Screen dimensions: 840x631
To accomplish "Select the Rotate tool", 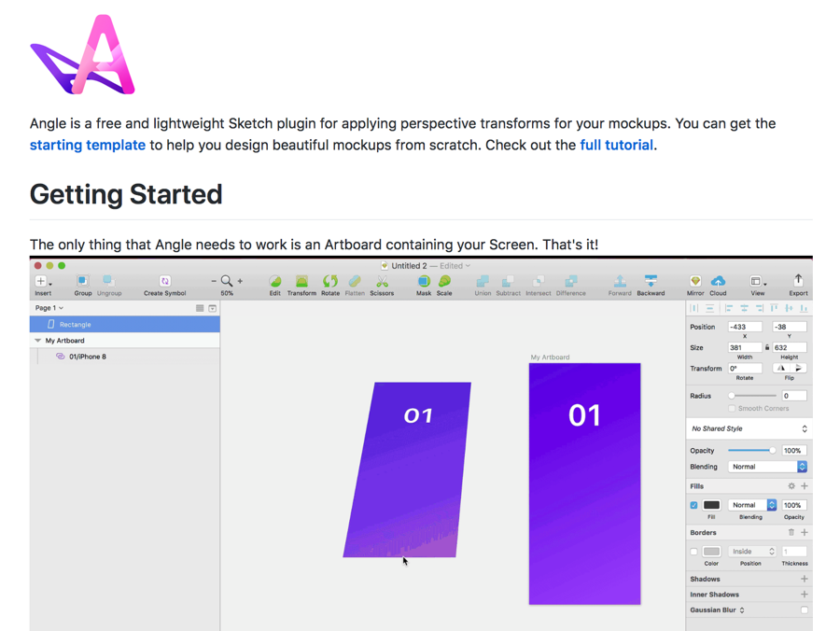I will pos(330,281).
